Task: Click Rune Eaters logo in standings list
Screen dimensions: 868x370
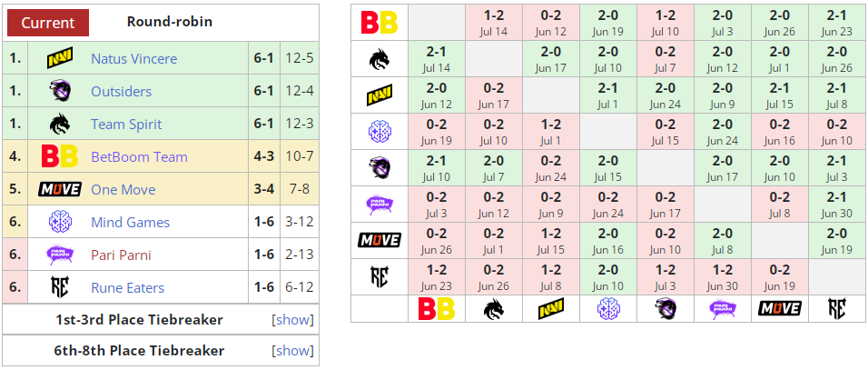Action: [60, 288]
